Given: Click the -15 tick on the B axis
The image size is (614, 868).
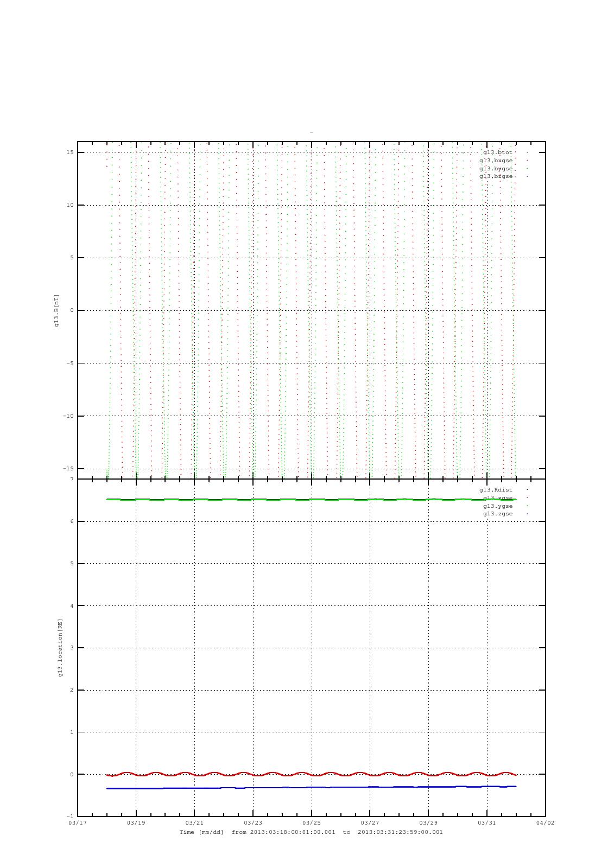Looking at the screenshot, I should 68,469.
